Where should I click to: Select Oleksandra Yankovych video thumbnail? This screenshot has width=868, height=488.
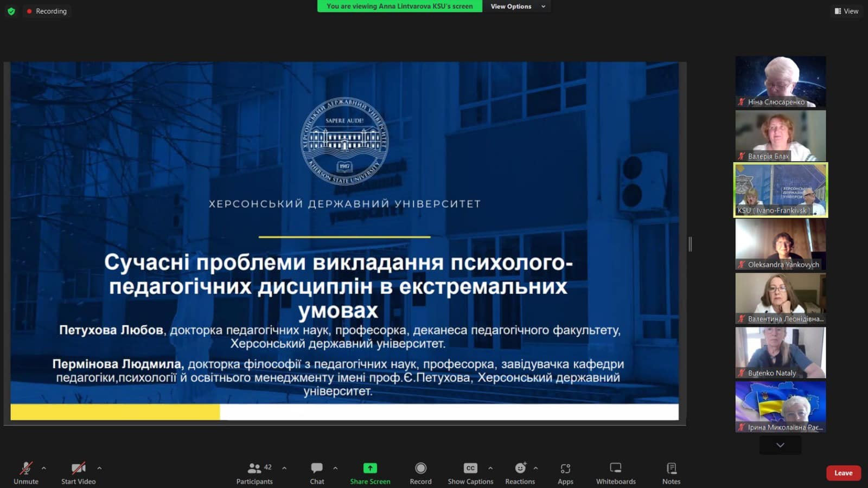[x=780, y=244]
